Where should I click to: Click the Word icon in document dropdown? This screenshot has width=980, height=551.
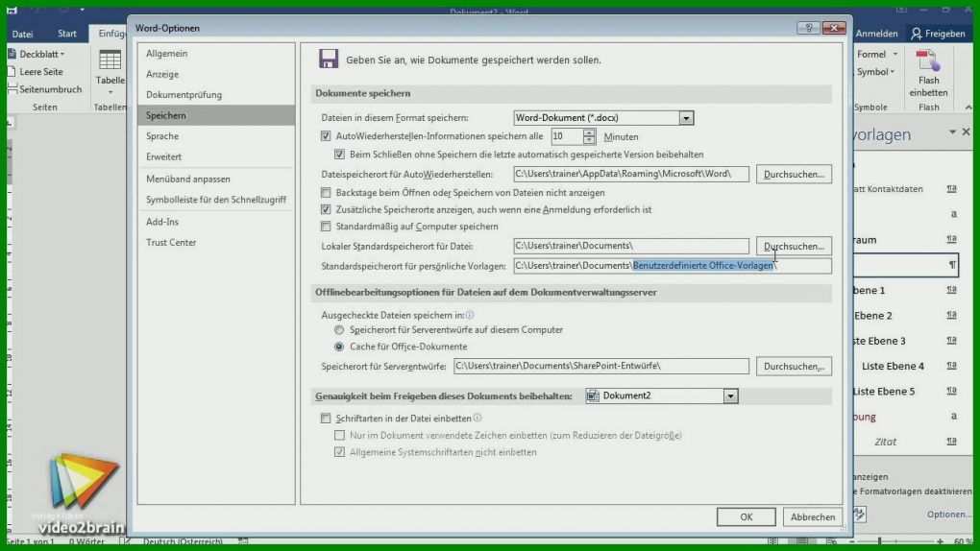point(593,395)
